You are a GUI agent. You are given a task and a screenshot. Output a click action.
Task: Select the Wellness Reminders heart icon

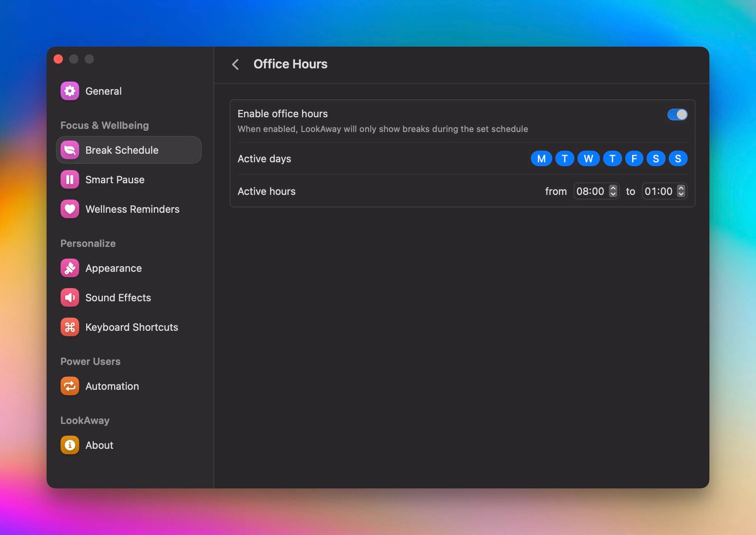click(x=70, y=209)
